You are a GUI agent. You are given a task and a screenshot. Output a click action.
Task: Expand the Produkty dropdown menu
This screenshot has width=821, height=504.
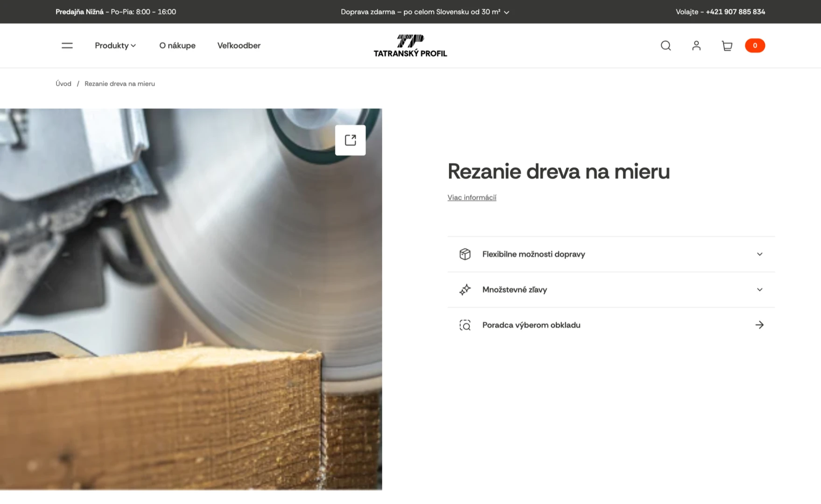[x=115, y=46]
